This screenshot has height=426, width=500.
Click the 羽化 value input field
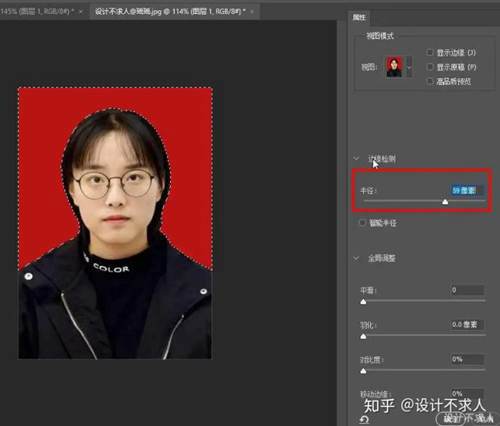coord(467,324)
